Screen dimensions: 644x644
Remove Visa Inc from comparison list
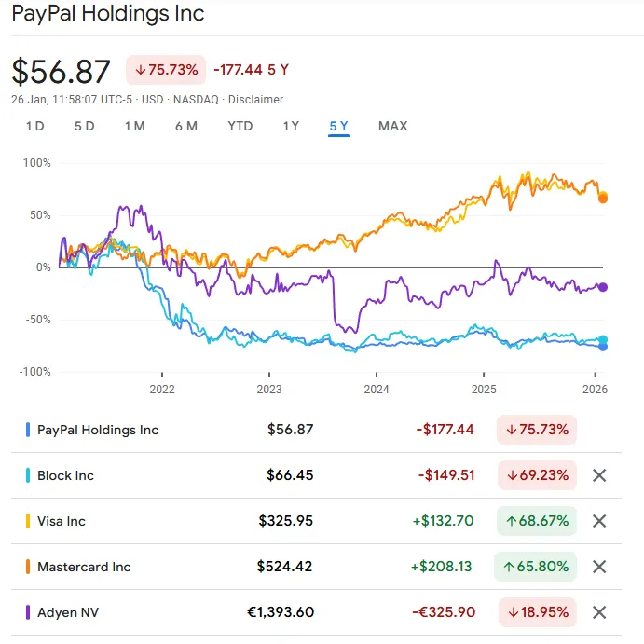click(x=599, y=521)
